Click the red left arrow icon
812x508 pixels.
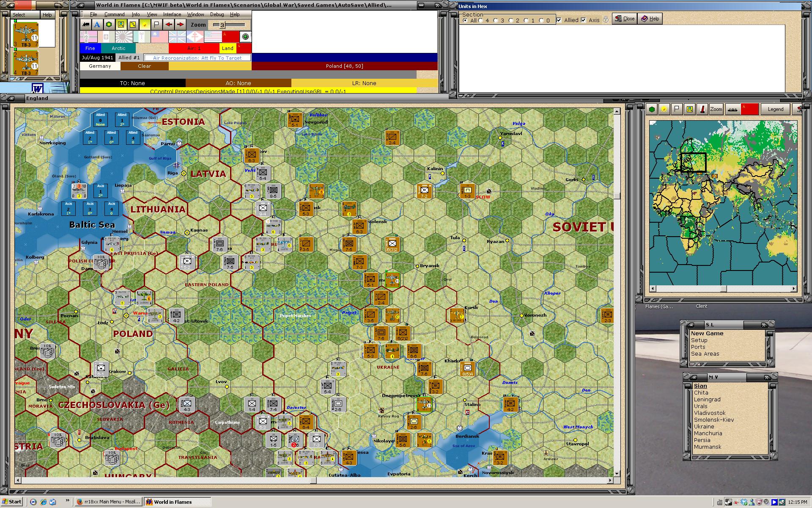tap(168, 25)
